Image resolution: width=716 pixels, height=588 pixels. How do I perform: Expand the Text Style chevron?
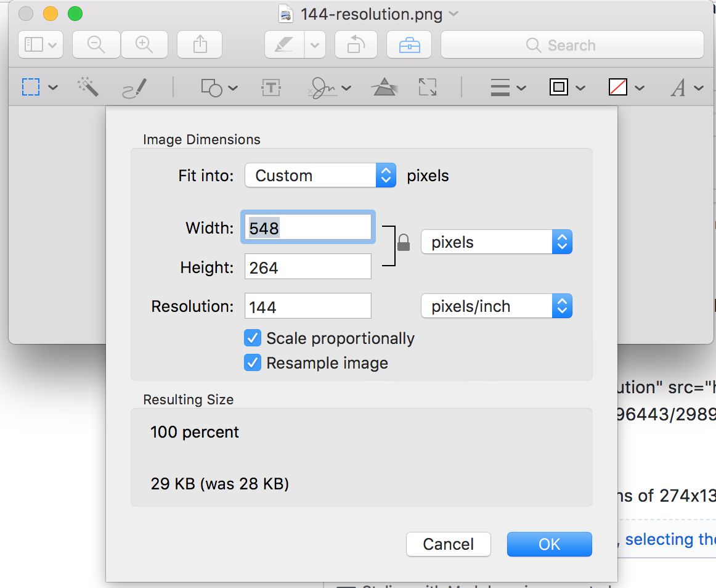coord(699,88)
